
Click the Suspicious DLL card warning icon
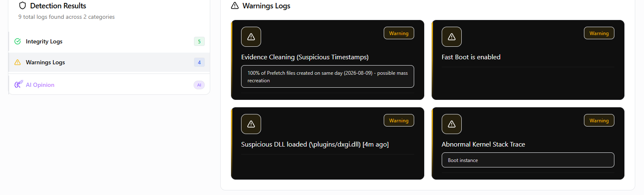point(251,124)
